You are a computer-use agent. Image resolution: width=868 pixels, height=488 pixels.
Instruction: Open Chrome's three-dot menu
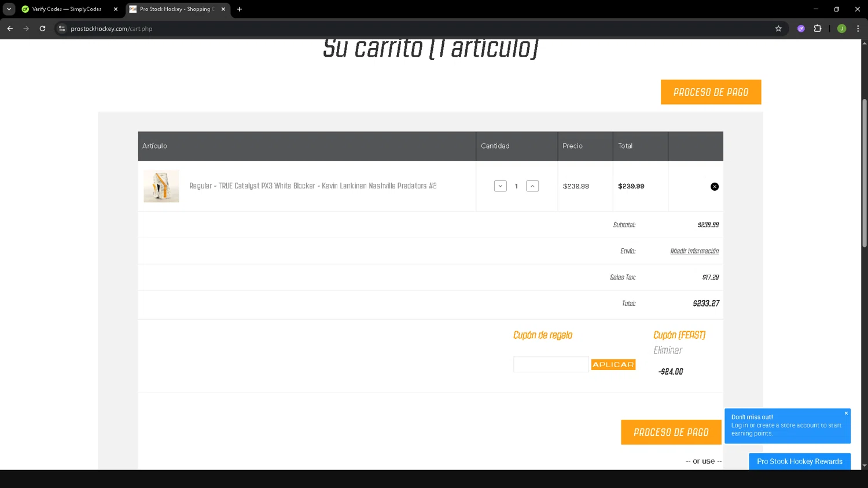(858, 28)
